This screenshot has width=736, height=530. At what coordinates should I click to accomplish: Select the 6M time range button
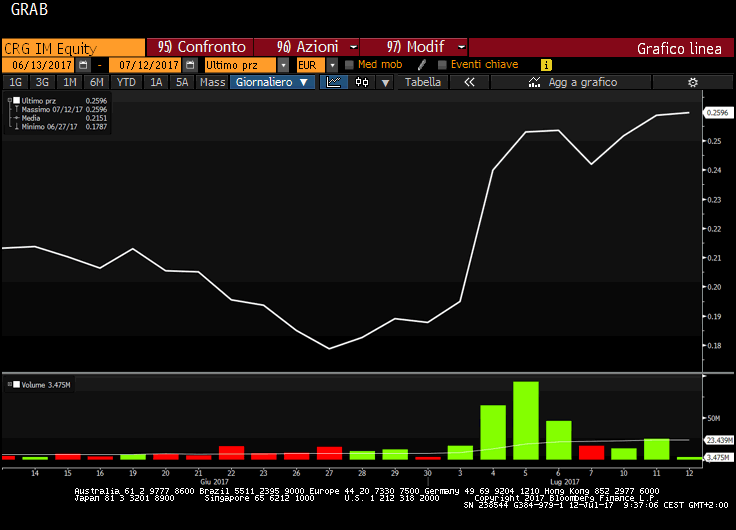(x=96, y=82)
